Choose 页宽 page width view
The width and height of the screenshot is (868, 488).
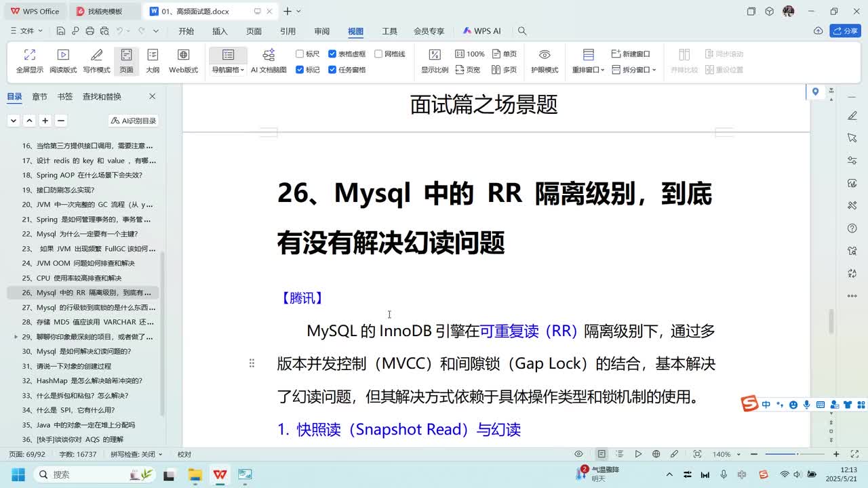(x=467, y=70)
